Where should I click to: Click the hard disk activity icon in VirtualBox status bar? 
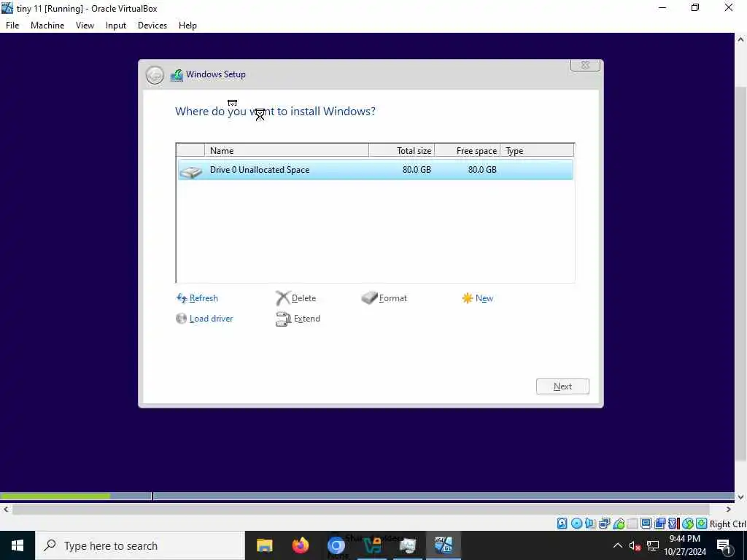coord(562,524)
